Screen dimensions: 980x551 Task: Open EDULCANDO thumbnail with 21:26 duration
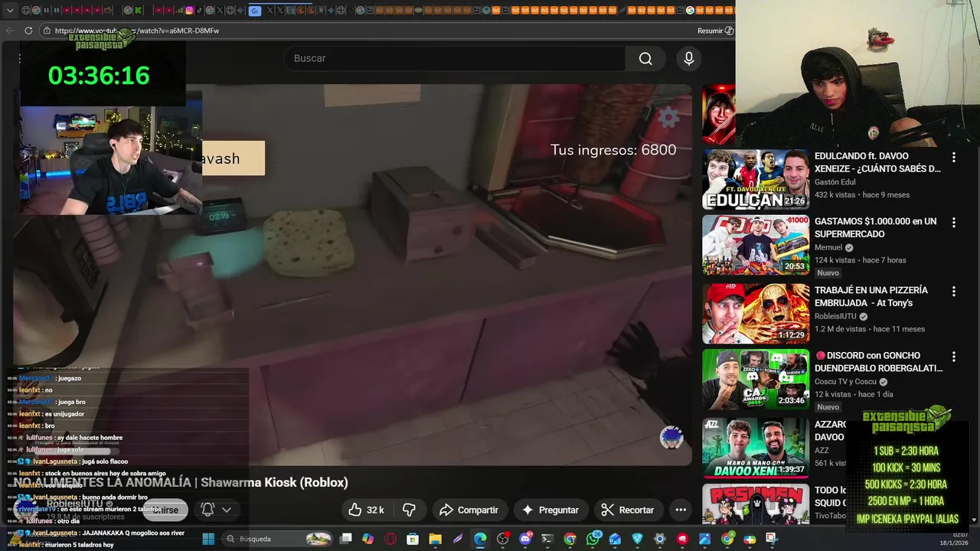[756, 179]
